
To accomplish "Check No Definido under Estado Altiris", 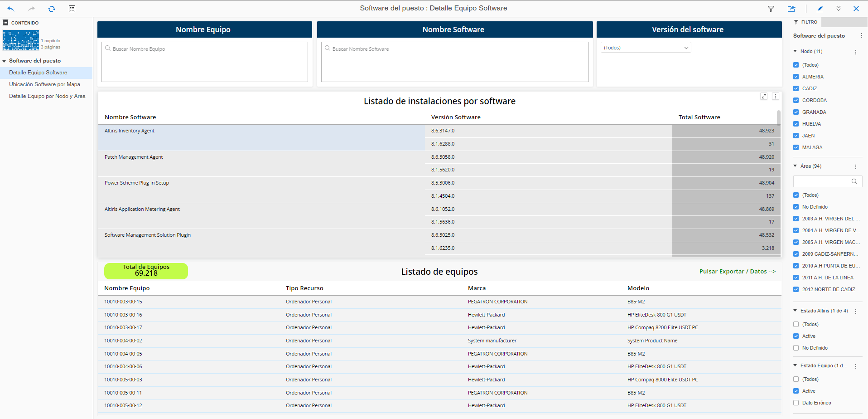I will coord(796,348).
